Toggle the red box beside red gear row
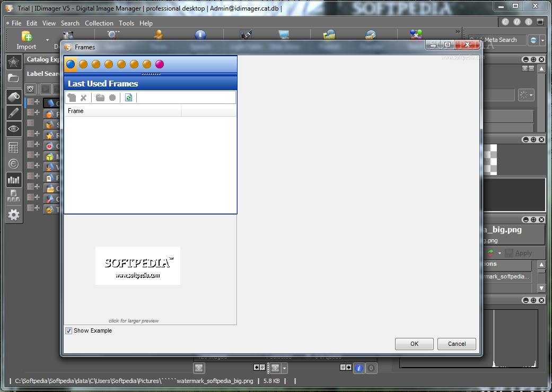The height and width of the screenshot is (392, 552). 31,144
